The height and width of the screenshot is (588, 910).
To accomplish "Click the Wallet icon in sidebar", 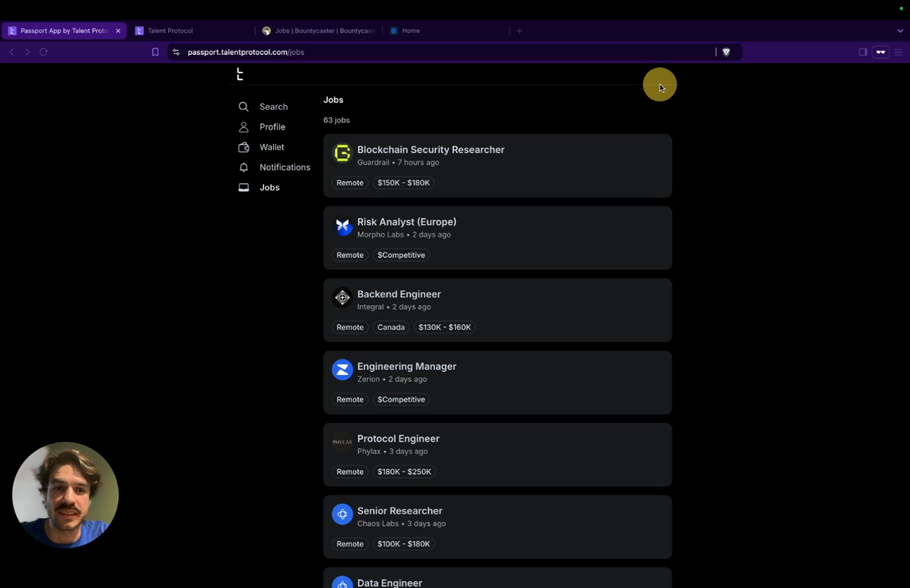I will 243,147.
